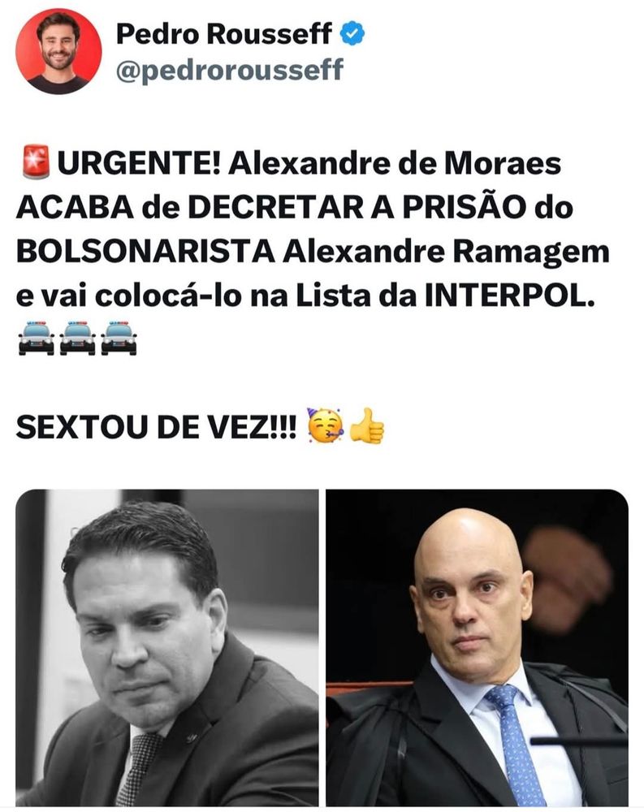Click the phrase DECRETAR A PRISÃO
The width and height of the screenshot is (644, 812).
point(357,208)
